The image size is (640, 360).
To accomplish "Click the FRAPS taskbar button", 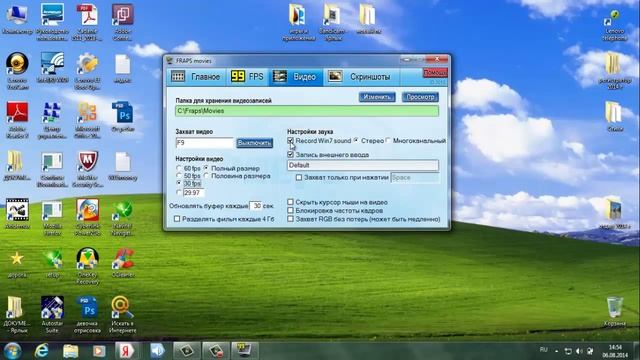I will tap(244, 351).
